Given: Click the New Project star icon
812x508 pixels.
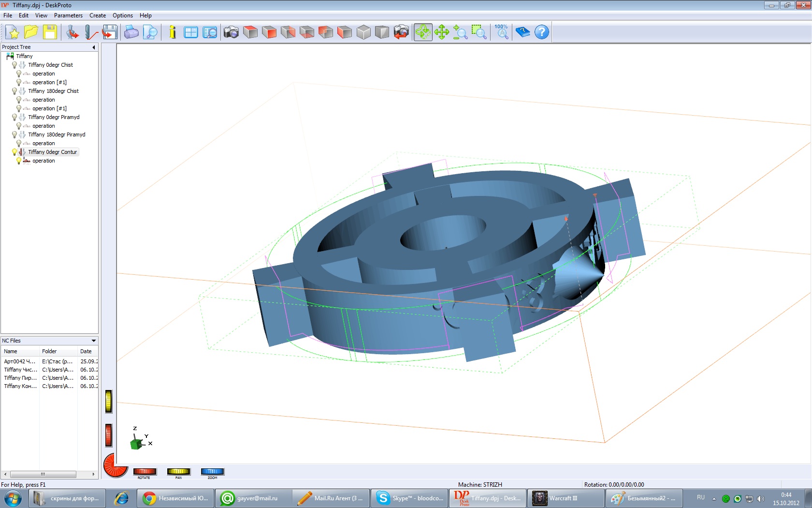Looking at the screenshot, I should [x=13, y=32].
